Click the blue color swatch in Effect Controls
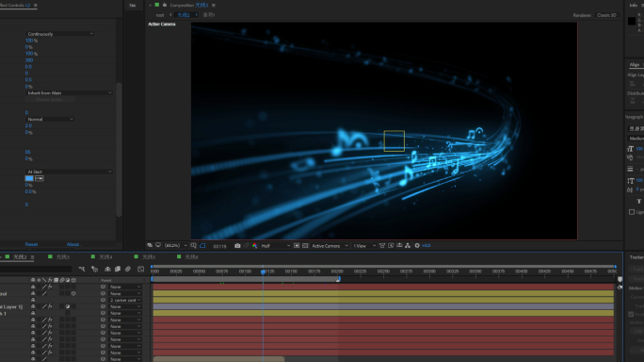Screen dimensions: 644x362 (x=29, y=178)
